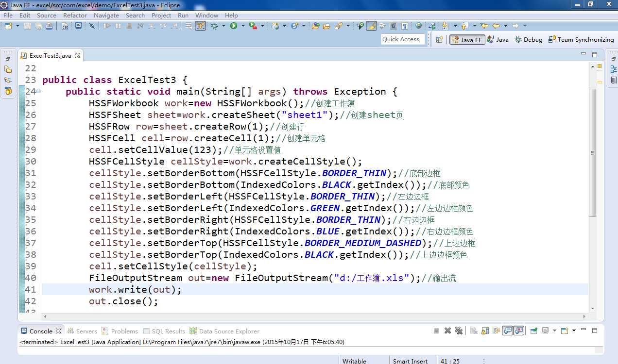Open the File menu
Image resolution: width=618 pixels, height=364 pixels.
[x=8, y=15]
